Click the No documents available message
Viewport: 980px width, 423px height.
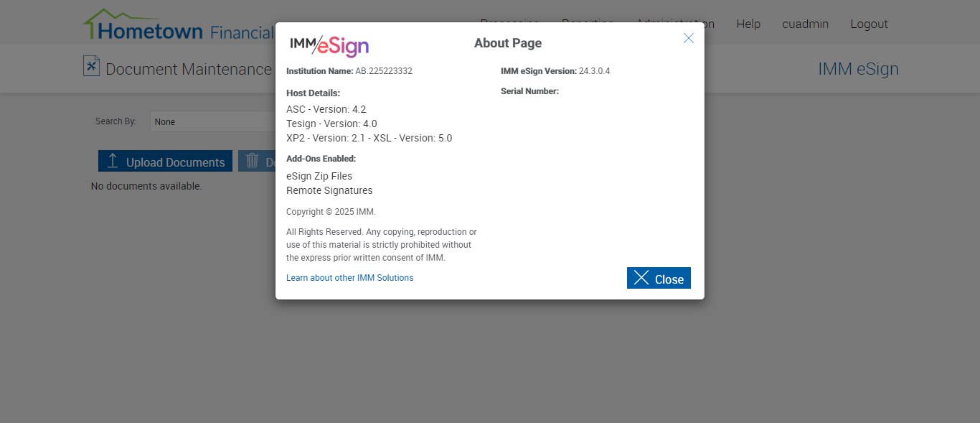[146, 186]
